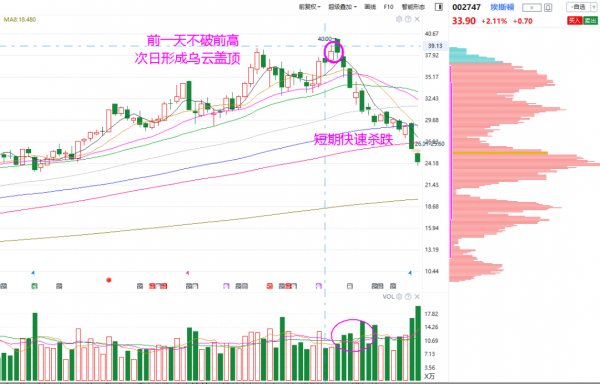The image size is (600, 384).
Task: Close the VOL volume panel
Action: click(x=417, y=297)
